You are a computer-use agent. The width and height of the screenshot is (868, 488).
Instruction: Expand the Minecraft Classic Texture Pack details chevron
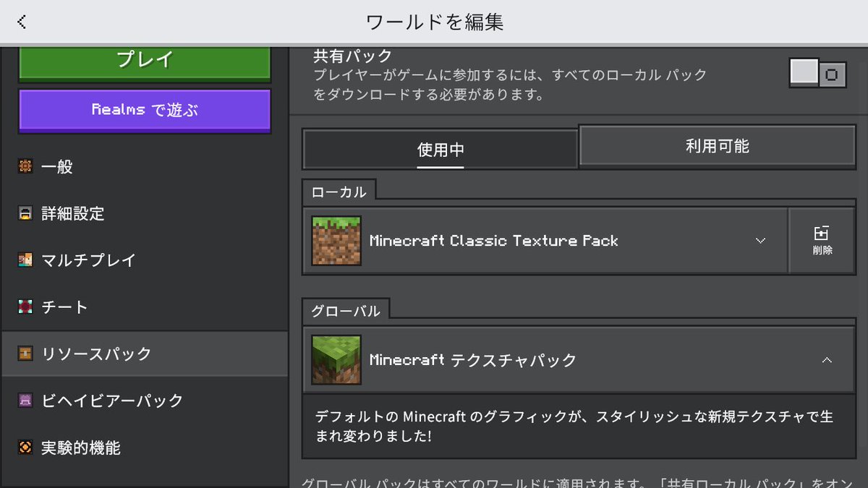pos(760,240)
